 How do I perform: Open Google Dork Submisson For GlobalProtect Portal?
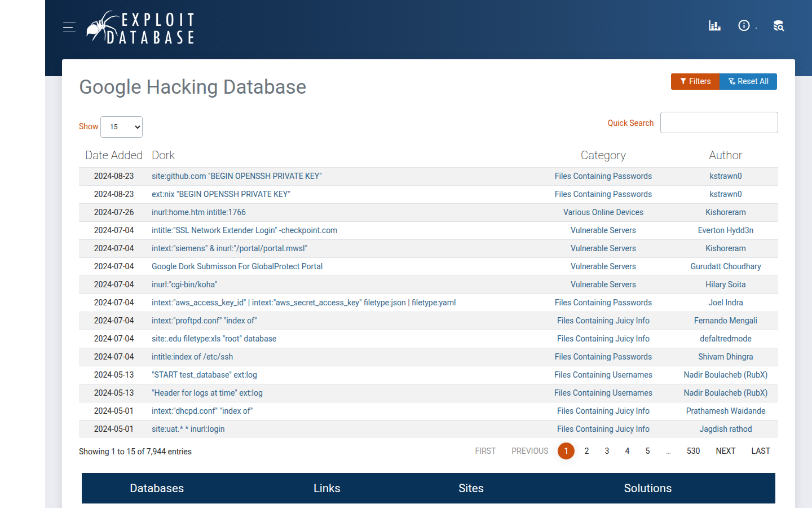(237, 266)
